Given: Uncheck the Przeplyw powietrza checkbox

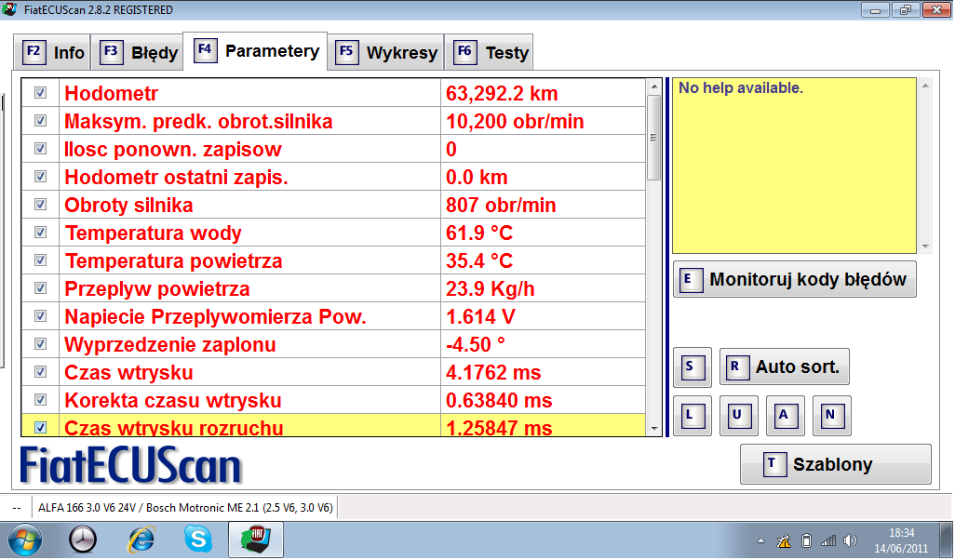Looking at the screenshot, I should [40, 288].
